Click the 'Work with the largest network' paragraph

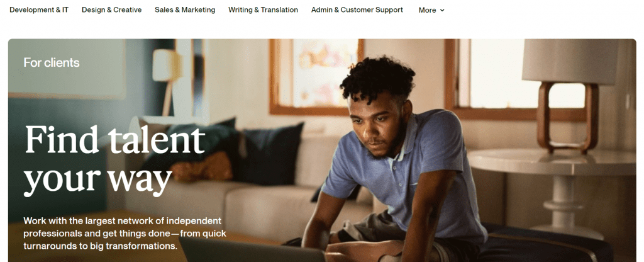tap(125, 234)
